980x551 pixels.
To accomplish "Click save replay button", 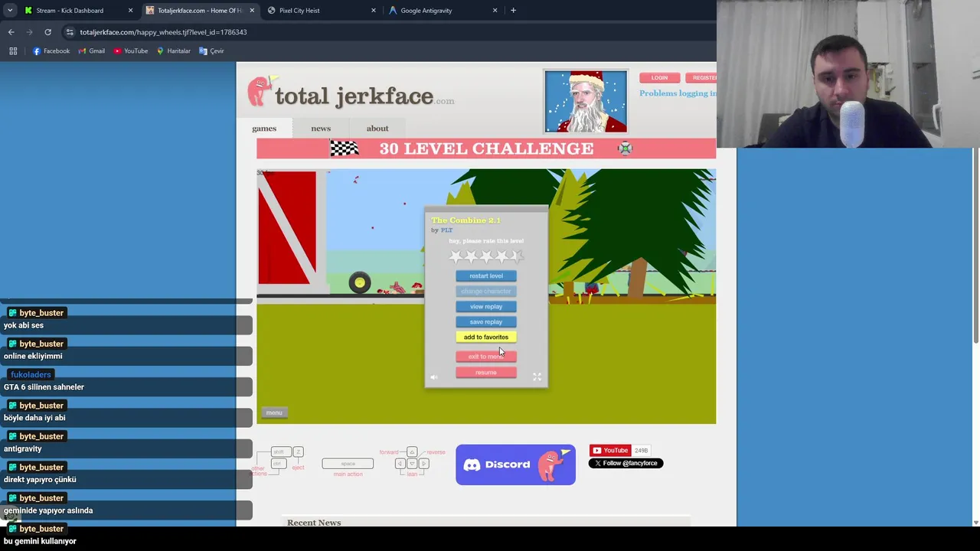I will coord(486,321).
